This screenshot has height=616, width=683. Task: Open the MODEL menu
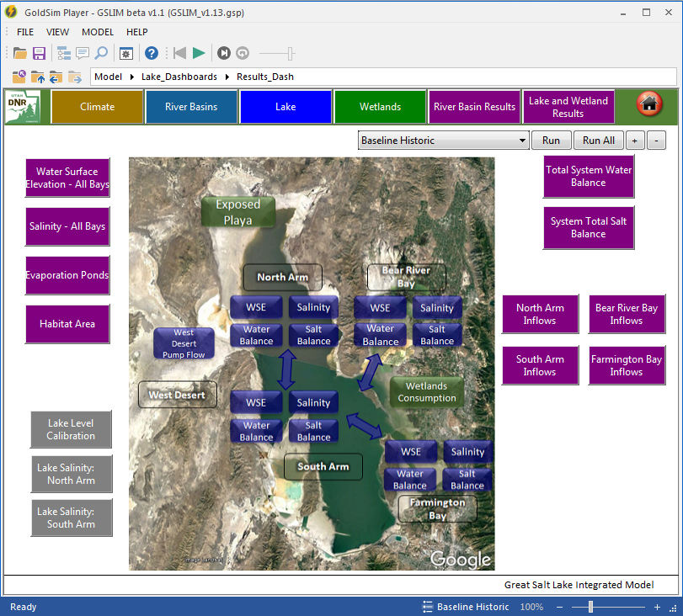tap(98, 32)
